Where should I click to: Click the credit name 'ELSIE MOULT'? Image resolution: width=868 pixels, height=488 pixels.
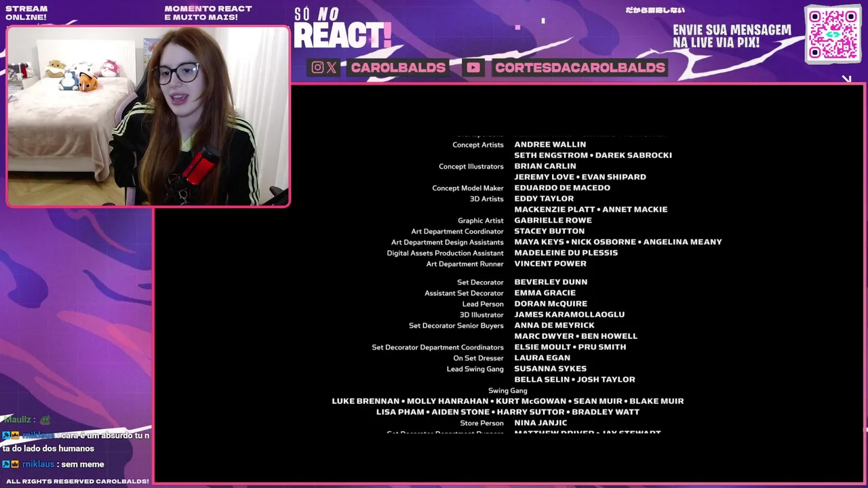542,347
